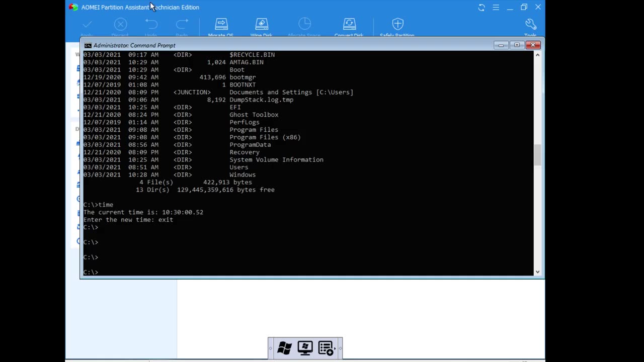Image resolution: width=644 pixels, height=362 pixels.
Task: Open the Convert Disk tool
Action: coord(349,24)
